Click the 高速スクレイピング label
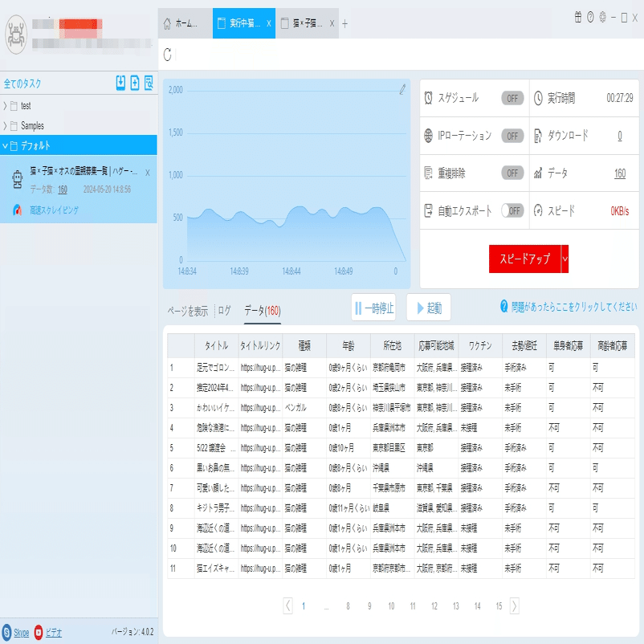 54,210
